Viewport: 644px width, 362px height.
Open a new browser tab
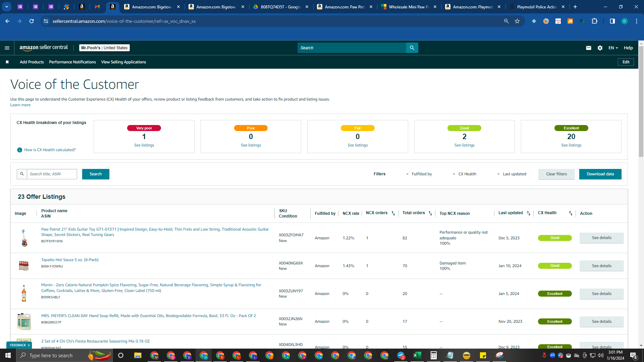[575, 7]
